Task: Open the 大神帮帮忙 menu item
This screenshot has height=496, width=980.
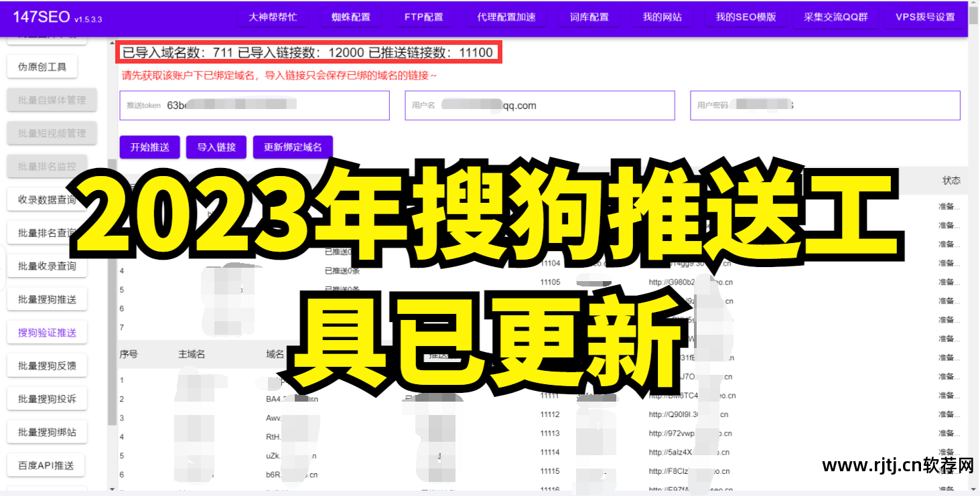Action: click(x=271, y=17)
